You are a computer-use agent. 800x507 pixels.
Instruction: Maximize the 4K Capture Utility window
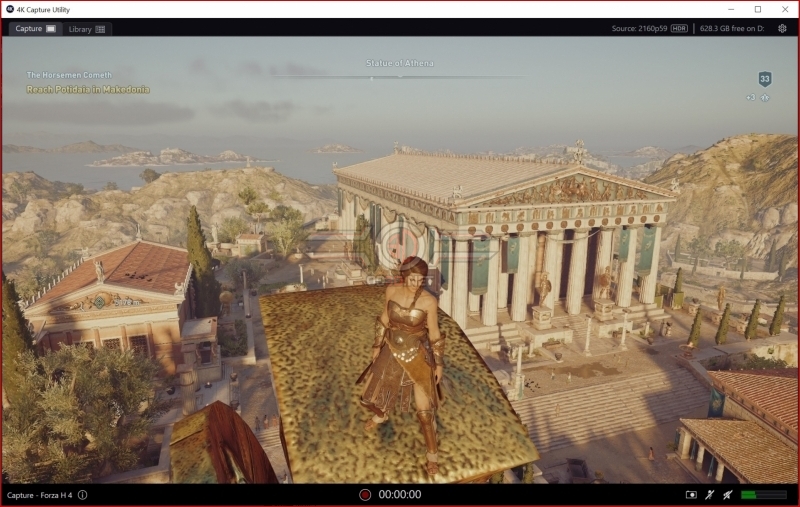(758, 9)
